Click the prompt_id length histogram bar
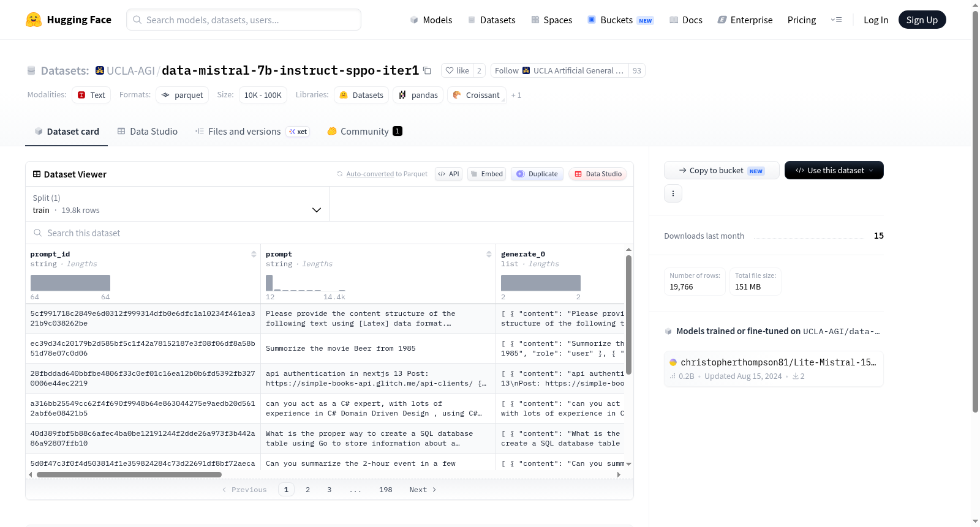980x527 pixels. [70, 283]
